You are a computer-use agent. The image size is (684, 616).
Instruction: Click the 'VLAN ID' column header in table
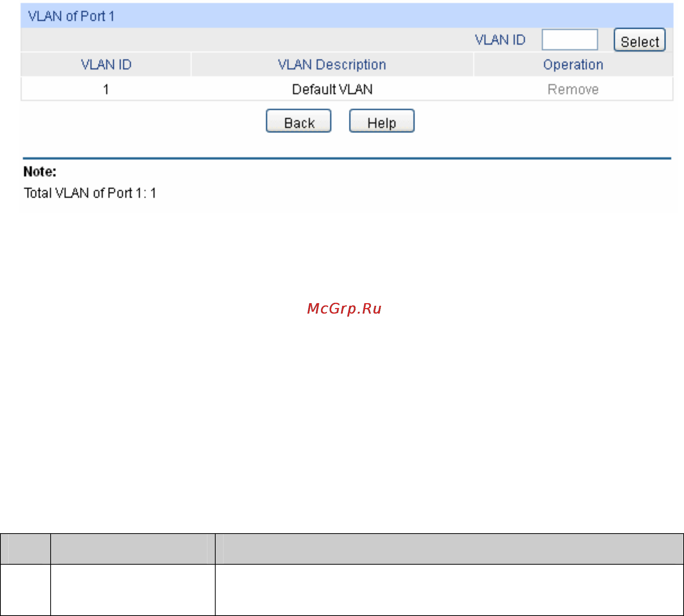[x=106, y=65]
